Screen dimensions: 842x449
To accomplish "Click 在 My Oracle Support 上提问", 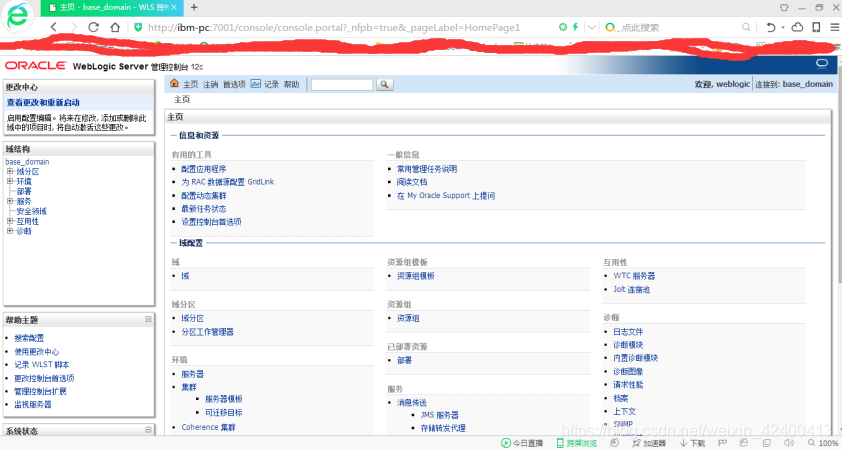I will click(x=446, y=195).
